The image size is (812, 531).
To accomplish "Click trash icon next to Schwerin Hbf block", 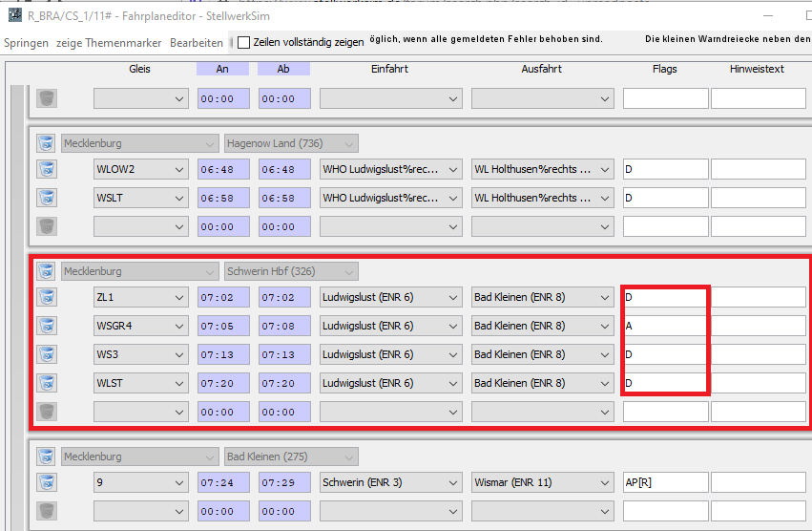I will click(47, 270).
